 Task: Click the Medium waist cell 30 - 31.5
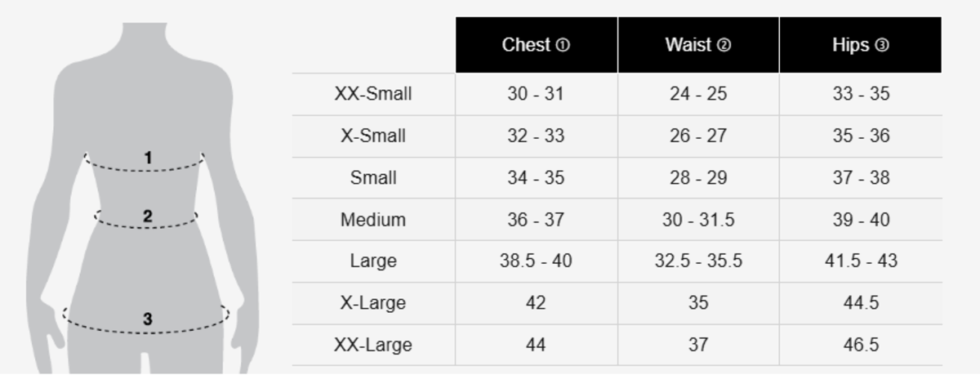coord(697,220)
